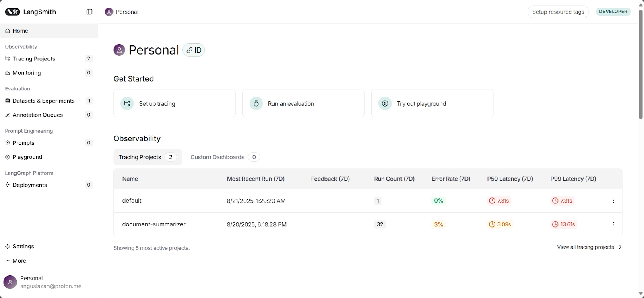Collapse the sidebar with the panel icon
The image size is (644, 298).
(89, 12)
